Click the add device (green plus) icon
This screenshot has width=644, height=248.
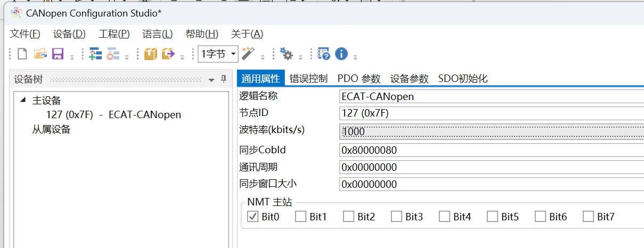tap(95, 54)
